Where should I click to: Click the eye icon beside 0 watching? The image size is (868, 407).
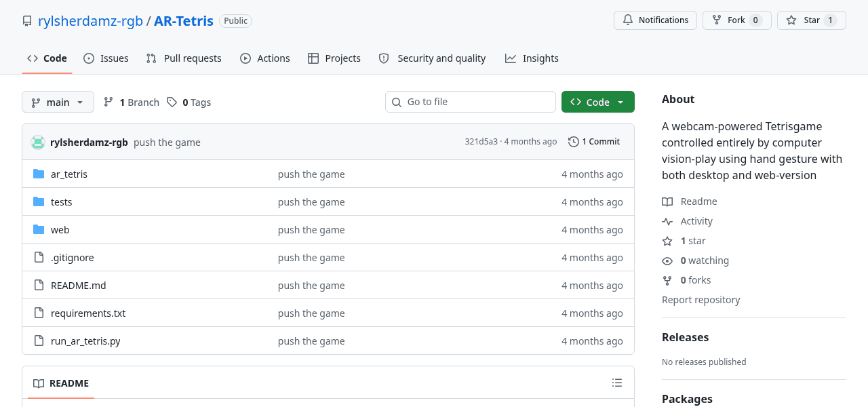667,260
